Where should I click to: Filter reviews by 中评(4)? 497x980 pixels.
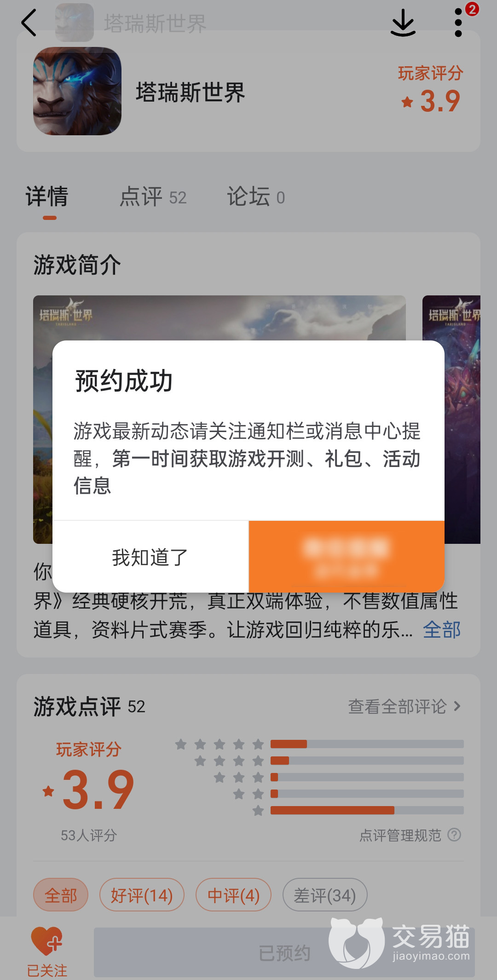pyautogui.click(x=234, y=895)
